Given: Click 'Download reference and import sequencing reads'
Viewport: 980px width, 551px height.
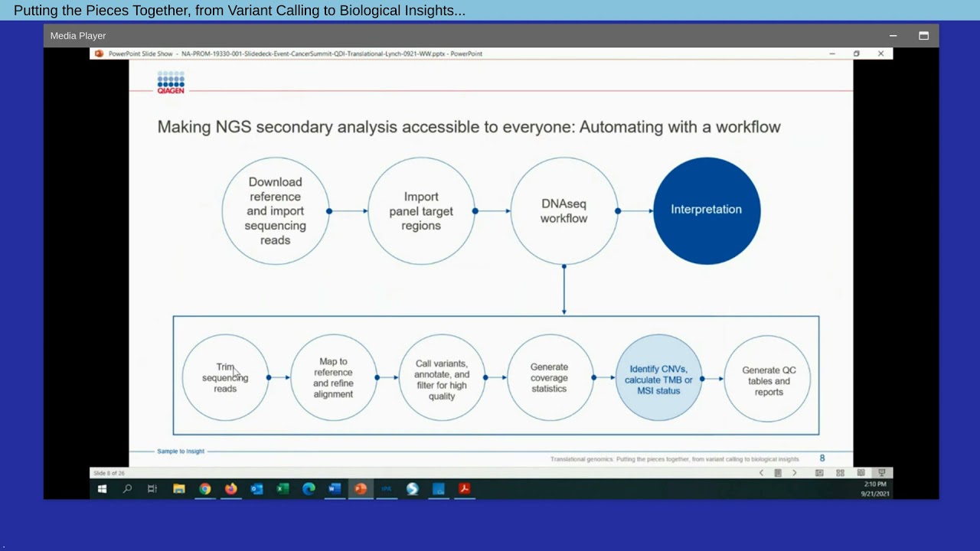Looking at the screenshot, I should click(x=276, y=210).
